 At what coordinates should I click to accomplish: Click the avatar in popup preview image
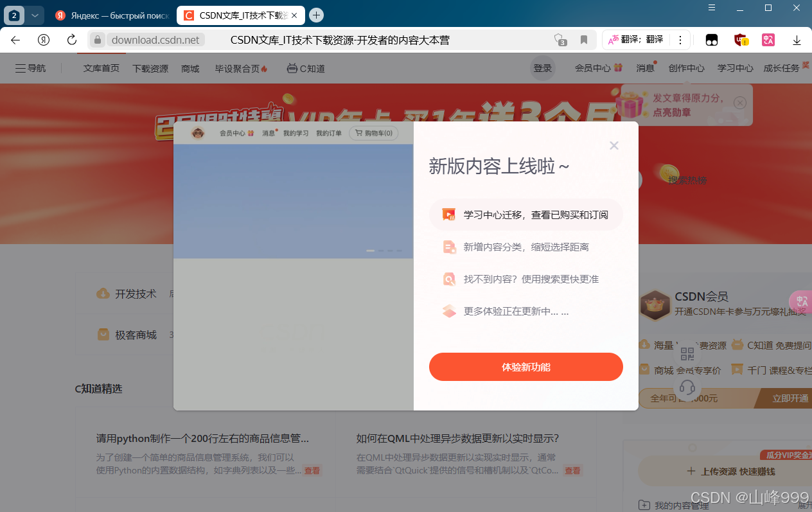point(198,133)
